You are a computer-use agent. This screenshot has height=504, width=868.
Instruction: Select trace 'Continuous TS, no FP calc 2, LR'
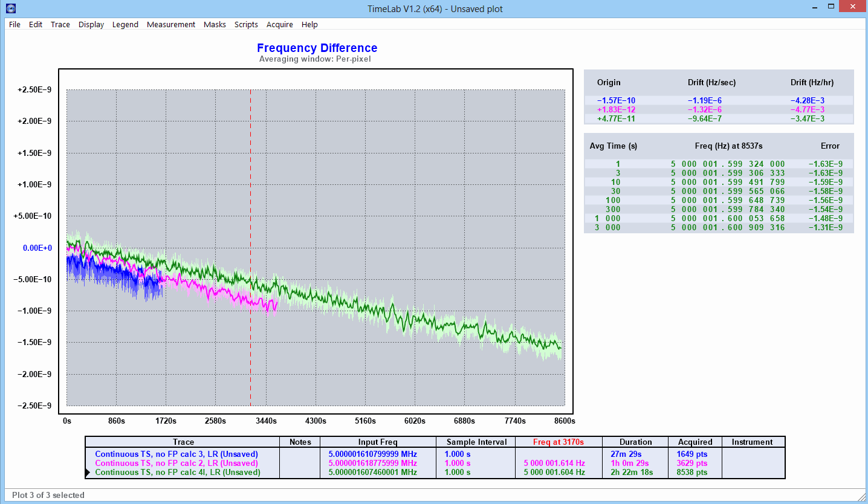point(177,463)
